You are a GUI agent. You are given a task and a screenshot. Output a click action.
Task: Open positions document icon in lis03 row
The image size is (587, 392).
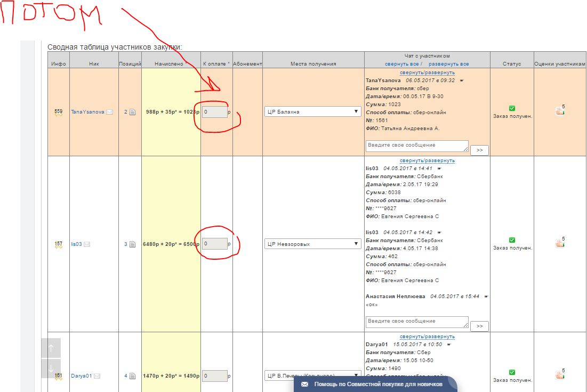(132, 244)
